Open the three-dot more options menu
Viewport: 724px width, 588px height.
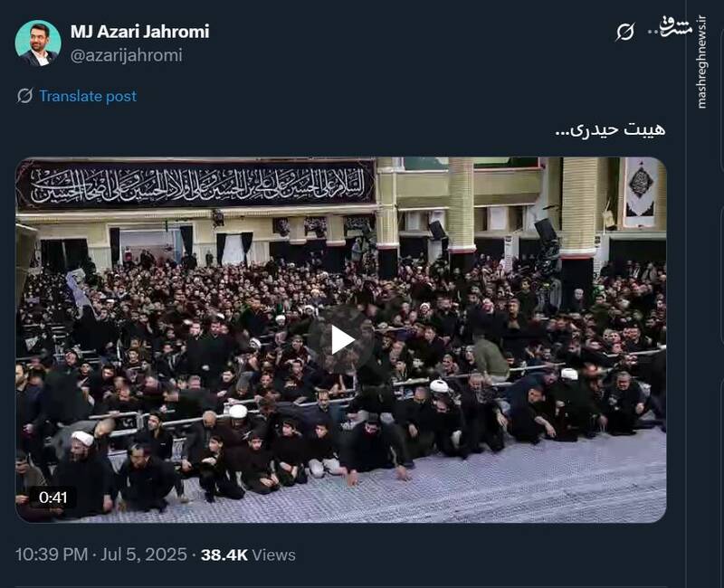pos(653,32)
